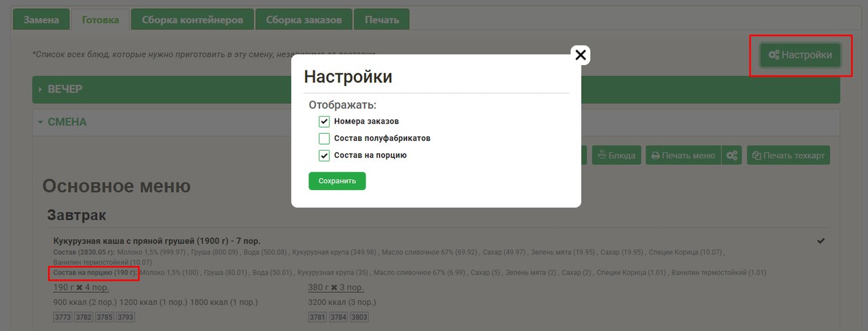Click the Печать техкарт button
This screenshot has height=331, width=868.
click(x=788, y=155)
